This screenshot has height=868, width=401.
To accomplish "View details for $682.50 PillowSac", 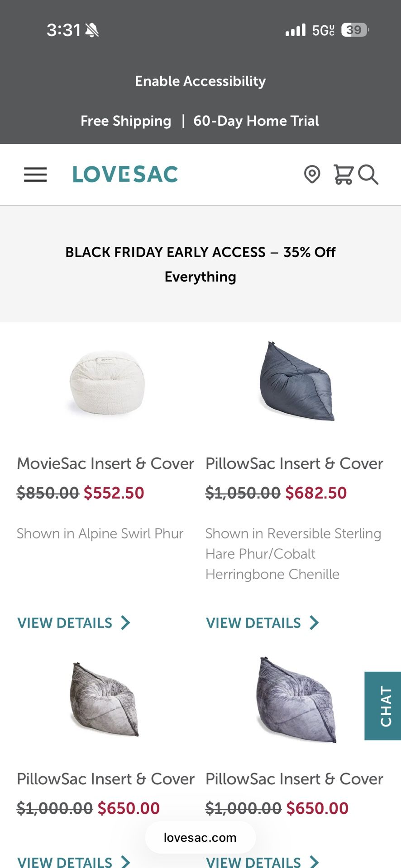I will pos(253,623).
